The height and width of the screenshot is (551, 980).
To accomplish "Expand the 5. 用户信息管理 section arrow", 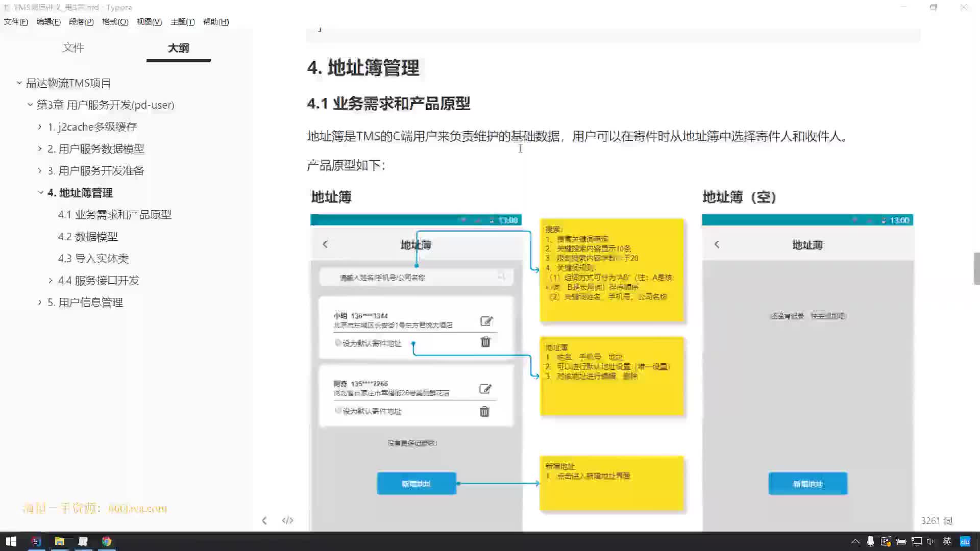I will click(40, 302).
